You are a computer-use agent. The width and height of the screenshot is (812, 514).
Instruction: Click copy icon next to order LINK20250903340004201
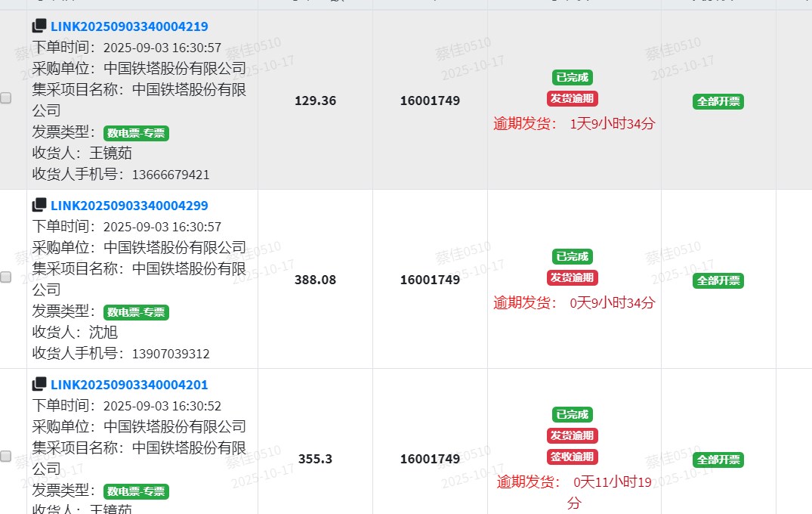click(39, 385)
